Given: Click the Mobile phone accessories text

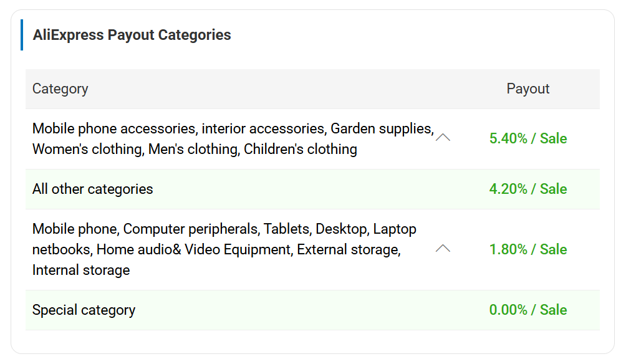Looking at the screenshot, I should coord(113,128).
